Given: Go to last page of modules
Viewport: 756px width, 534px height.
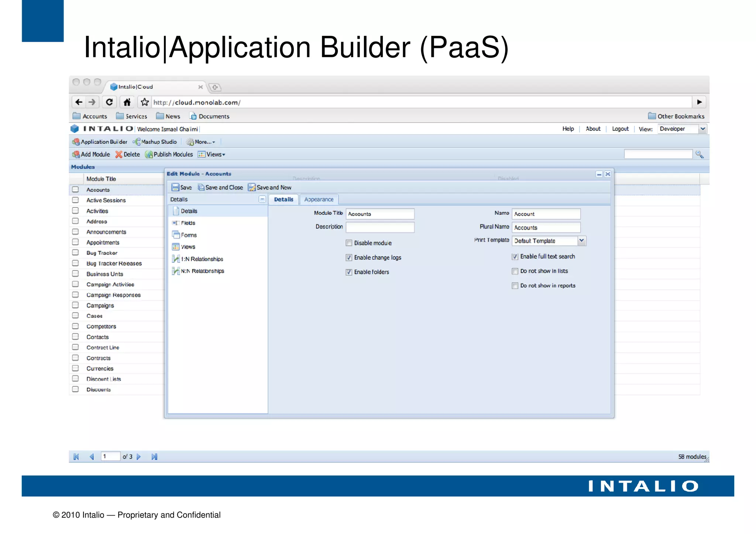Looking at the screenshot, I should 154,457.
